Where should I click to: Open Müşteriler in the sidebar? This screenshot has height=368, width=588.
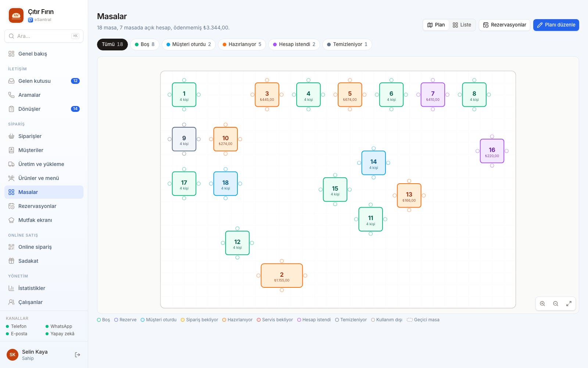click(44, 150)
